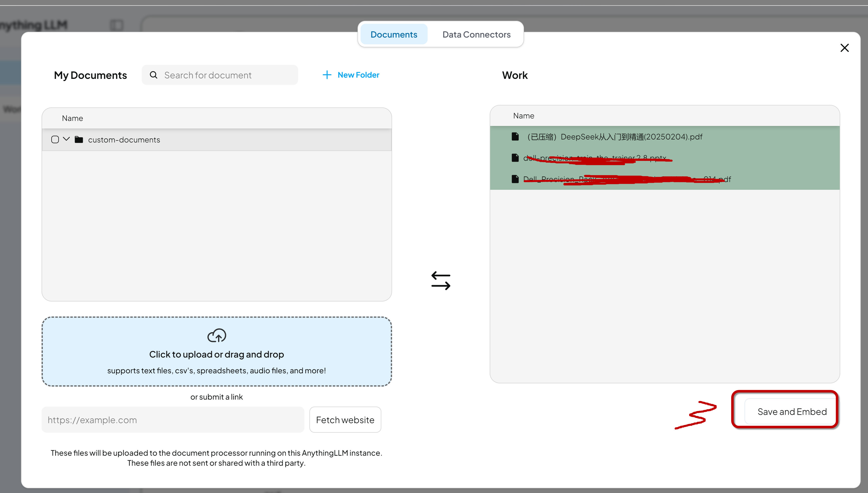Focus the https://example.com link field
The width and height of the screenshot is (868, 493).
(x=173, y=420)
